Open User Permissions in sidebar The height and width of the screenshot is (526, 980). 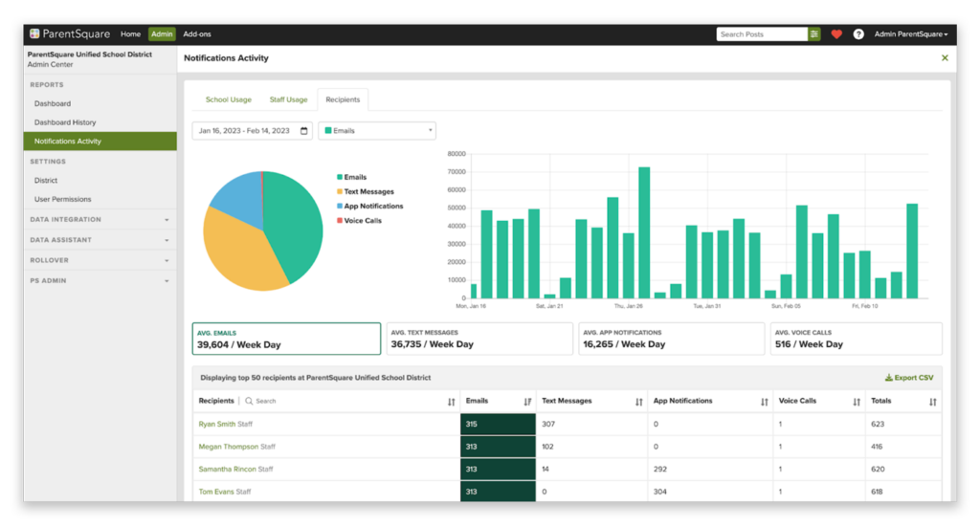[x=62, y=199]
